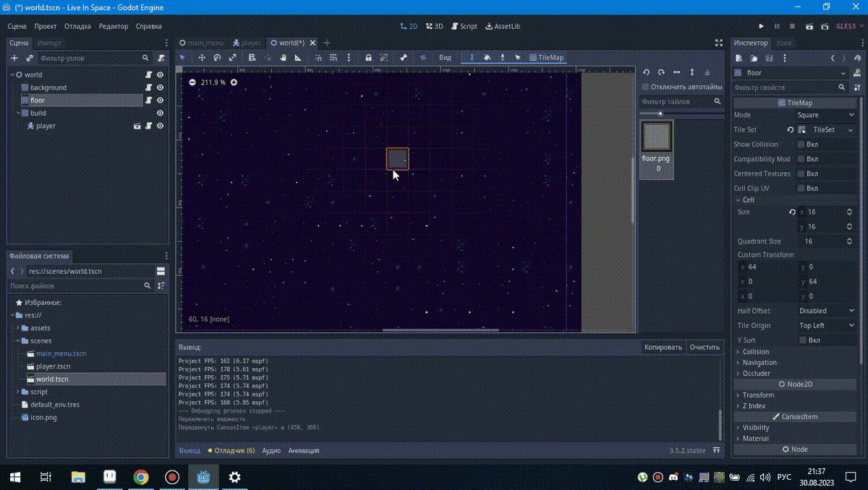Attach script to selected node icon
This screenshot has width=868, height=490.
coord(161,58)
